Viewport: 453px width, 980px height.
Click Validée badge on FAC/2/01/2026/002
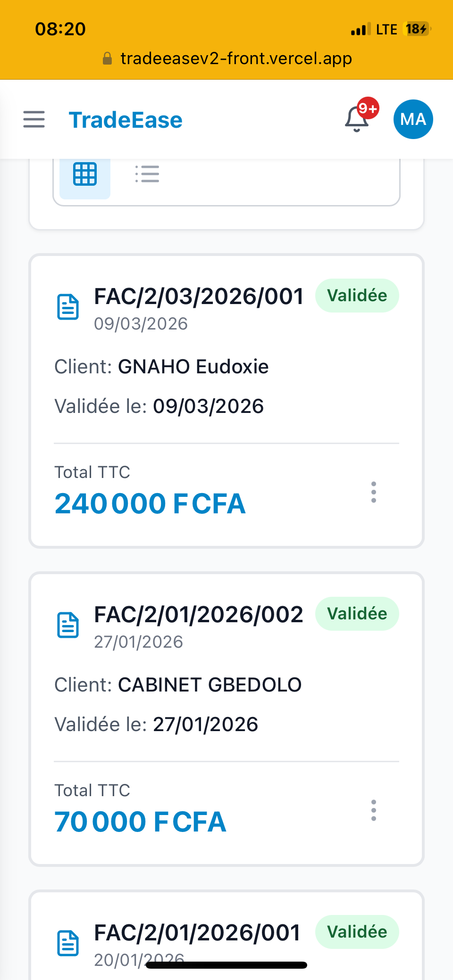pyautogui.click(x=357, y=614)
